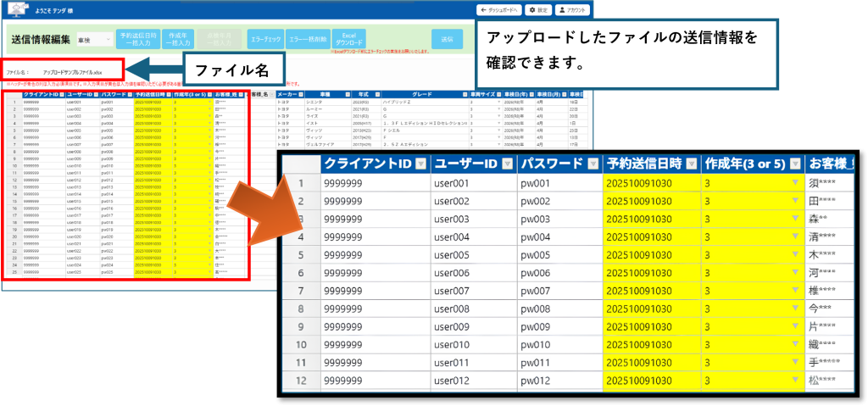Image resolution: width=868 pixels, height=406 pixels.
Task: Open the アカウント user icon menu
Action: click(572, 10)
